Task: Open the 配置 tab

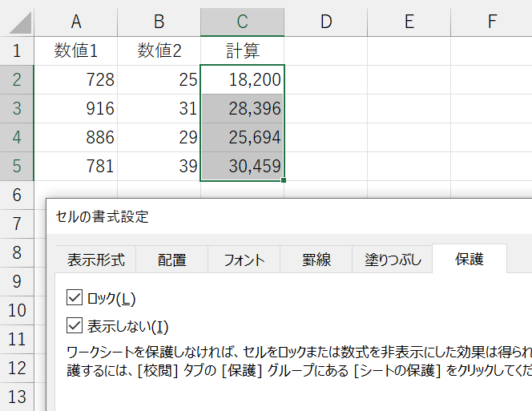Action: (171, 260)
